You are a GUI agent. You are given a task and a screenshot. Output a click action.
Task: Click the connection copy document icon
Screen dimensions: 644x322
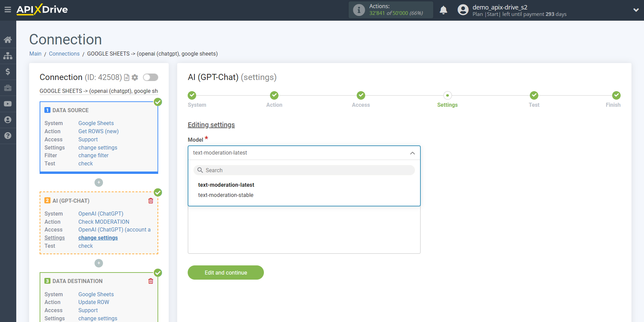[x=127, y=78]
